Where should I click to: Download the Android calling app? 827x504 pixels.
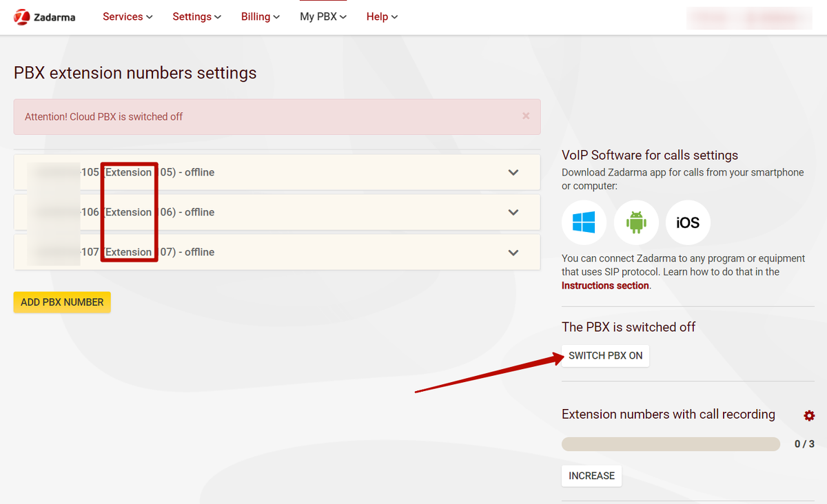pos(636,222)
